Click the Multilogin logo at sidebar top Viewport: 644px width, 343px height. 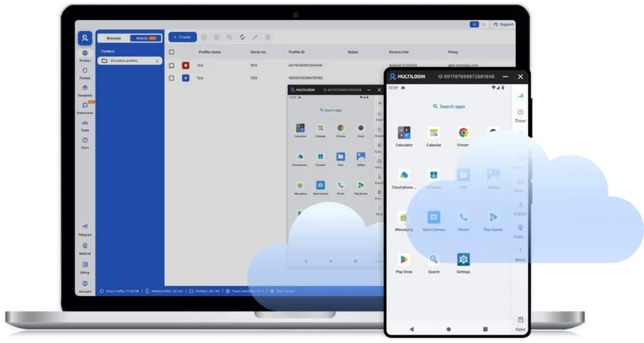85,38
